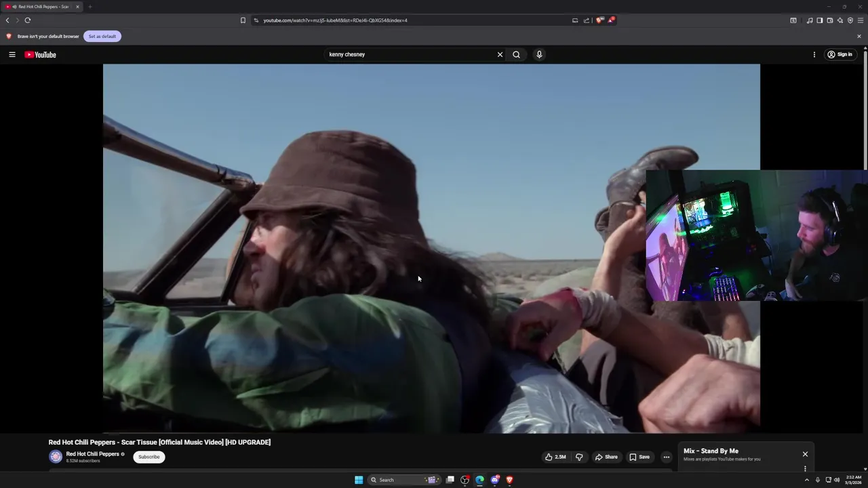Screen dimensions: 868x488
Task: Open Leo AI sparkle icon
Action: [840, 20]
